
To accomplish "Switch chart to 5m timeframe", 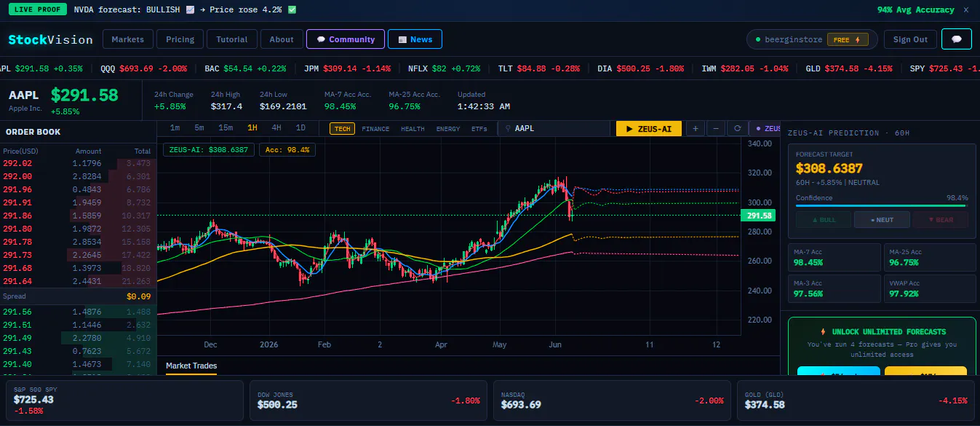I will point(199,128).
